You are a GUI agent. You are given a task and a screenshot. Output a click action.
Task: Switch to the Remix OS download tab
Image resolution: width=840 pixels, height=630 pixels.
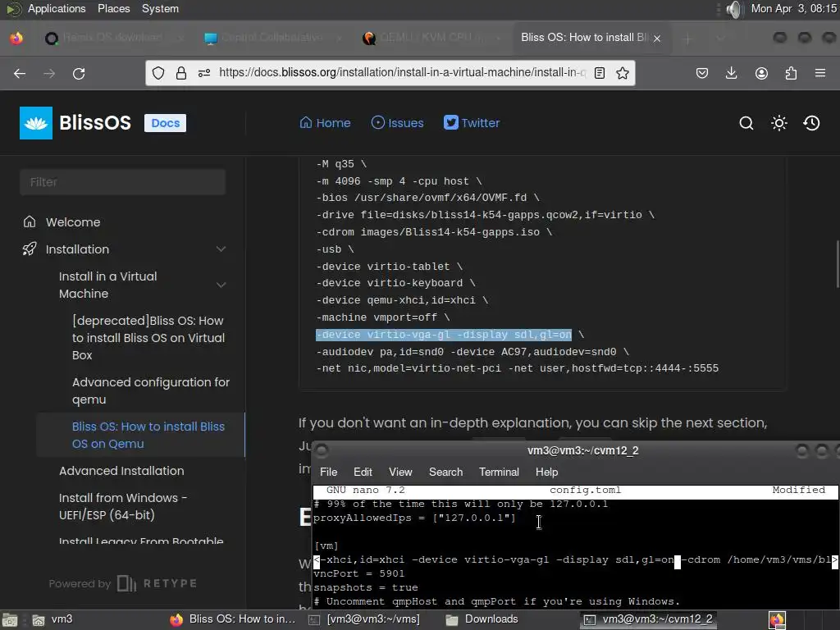click(x=113, y=38)
